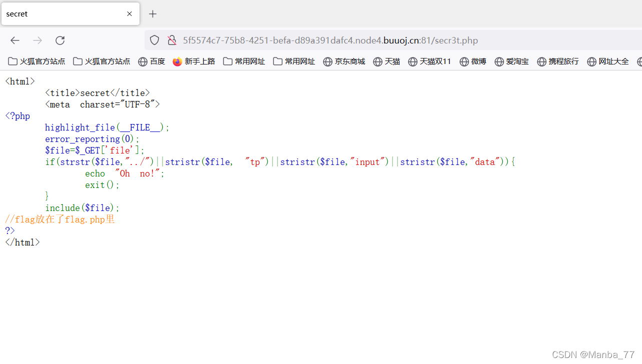Image resolution: width=642 pixels, height=364 pixels.
Task: Click the exit(); statement
Action: pyautogui.click(x=102, y=185)
